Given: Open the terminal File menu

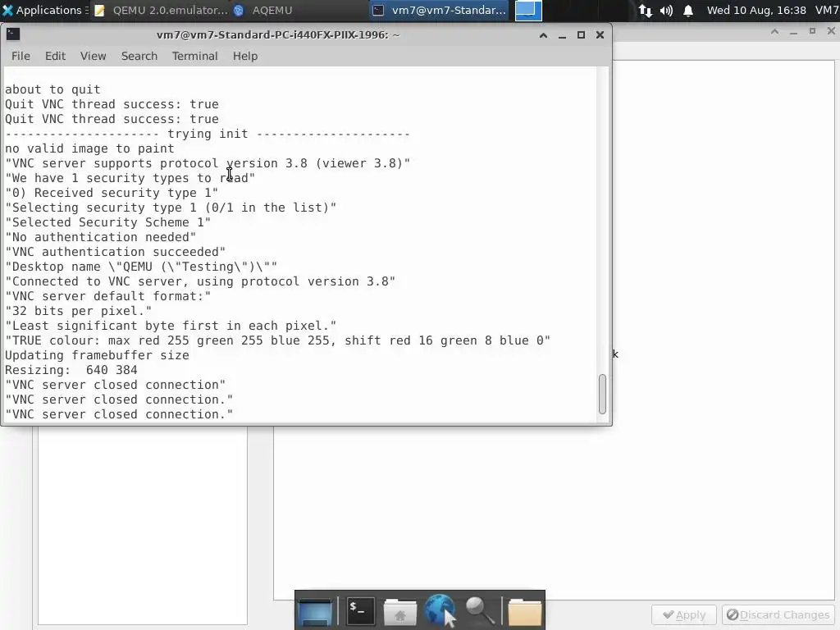Looking at the screenshot, I should pos(21,56).
